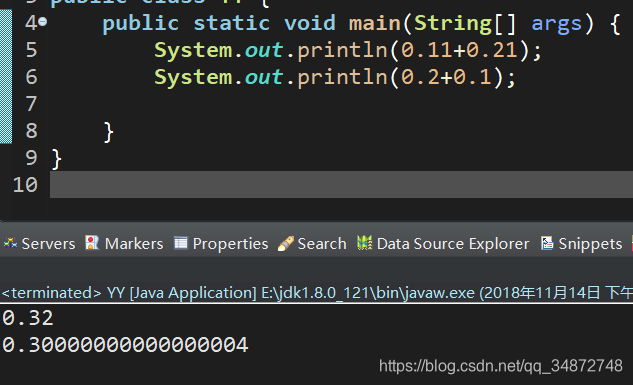Click the println(0.11+0.21) statement
Image resolution: width=633 pixels, height=385 pixels.
coord(348,50)
